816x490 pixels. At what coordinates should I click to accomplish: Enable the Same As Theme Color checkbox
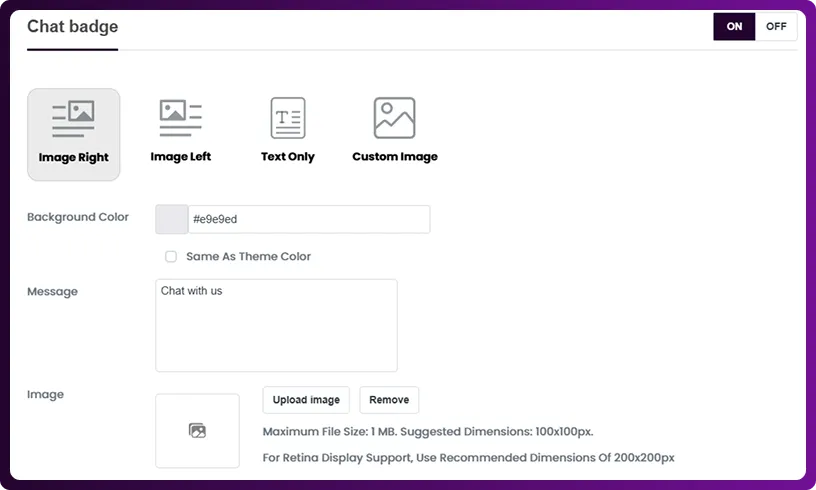(x=171, y=257)
